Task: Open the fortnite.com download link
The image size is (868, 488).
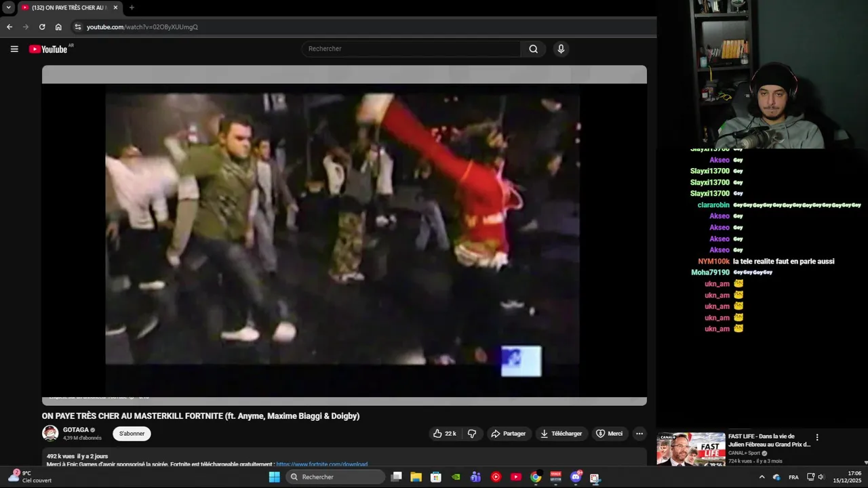Action: pyautogui.click(x=321, y=464)
